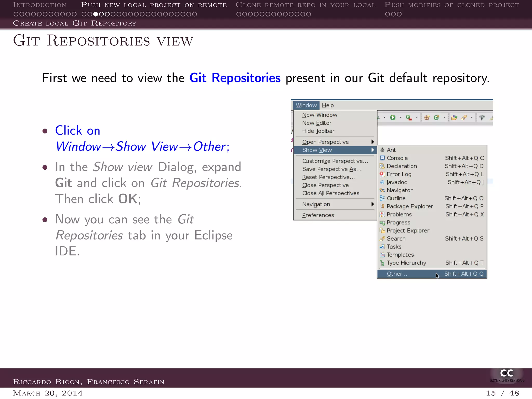The width and height of the screenshot is (532, 399).
Task: Choose Save Perspective As menu item
Action: point(335,169)
